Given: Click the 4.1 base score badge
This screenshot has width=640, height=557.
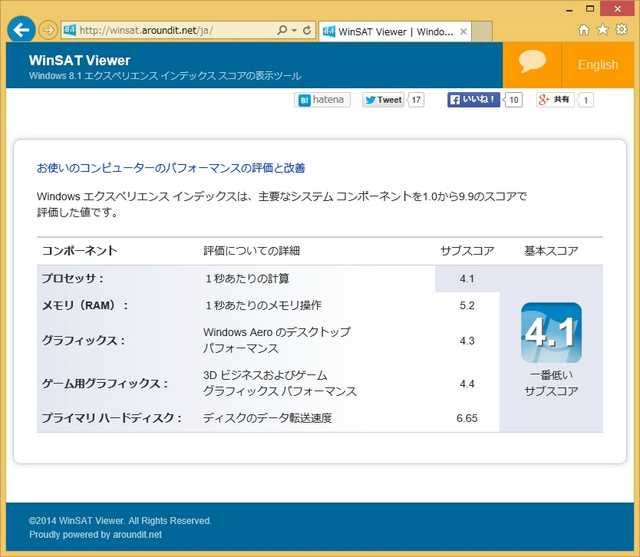Looking at the screenshot, I should pos(551,333).
